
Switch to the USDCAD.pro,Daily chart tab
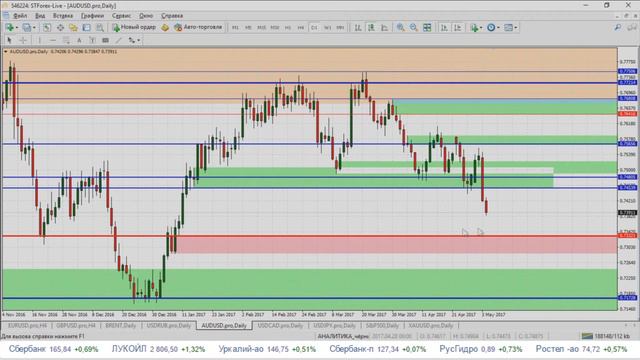(280, 325)
